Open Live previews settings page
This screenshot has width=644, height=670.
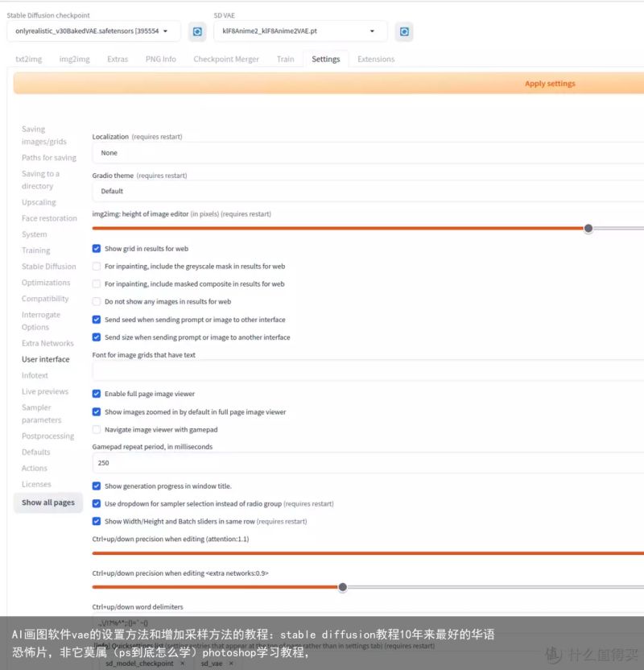pyautogui.click(x=45, y=391)
